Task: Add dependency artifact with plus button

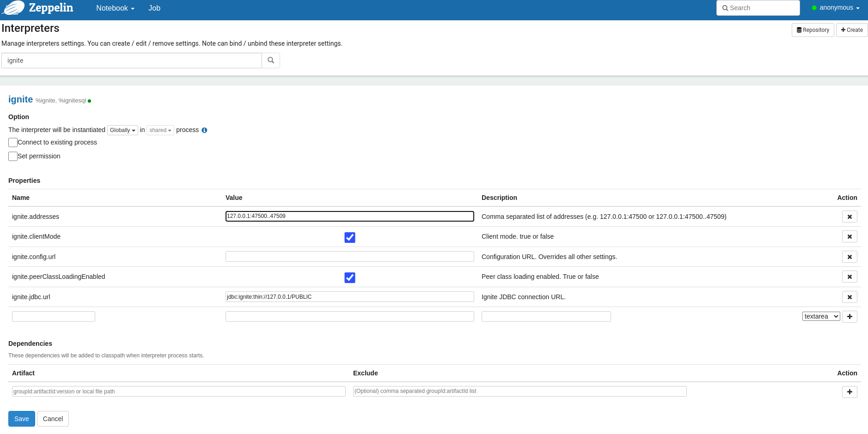Action: [x=850, y=392]
